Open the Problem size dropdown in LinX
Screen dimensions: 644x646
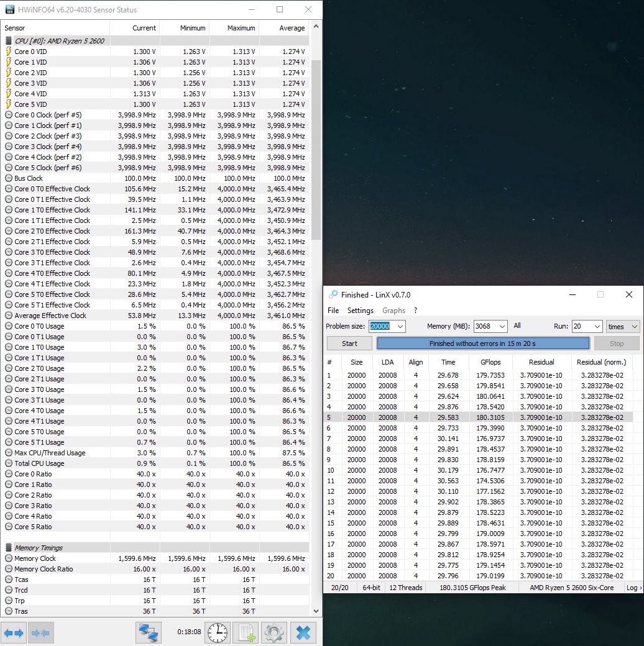click(x=400, y=326)
